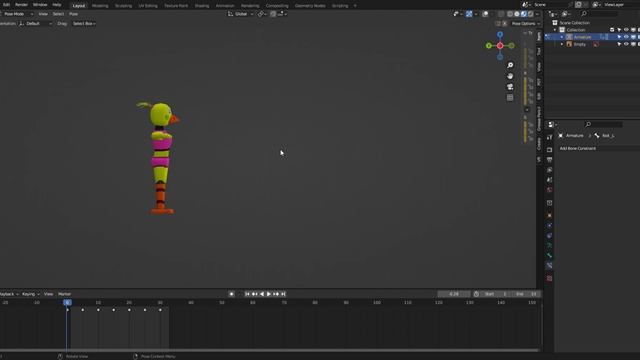Open the Bone properties tab icon
Image resolution: width=640 pixels, height=360 pixels.
tap(549, 256)
